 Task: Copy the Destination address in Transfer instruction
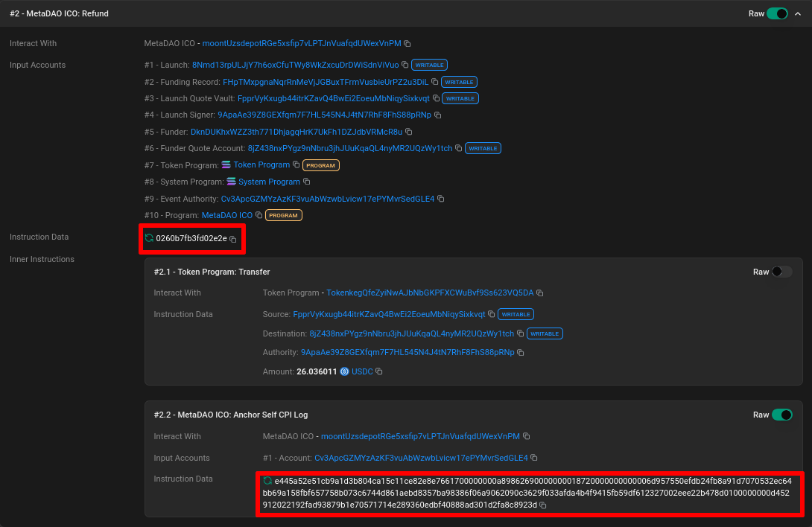pyautogui.click(x=521, y=334)
